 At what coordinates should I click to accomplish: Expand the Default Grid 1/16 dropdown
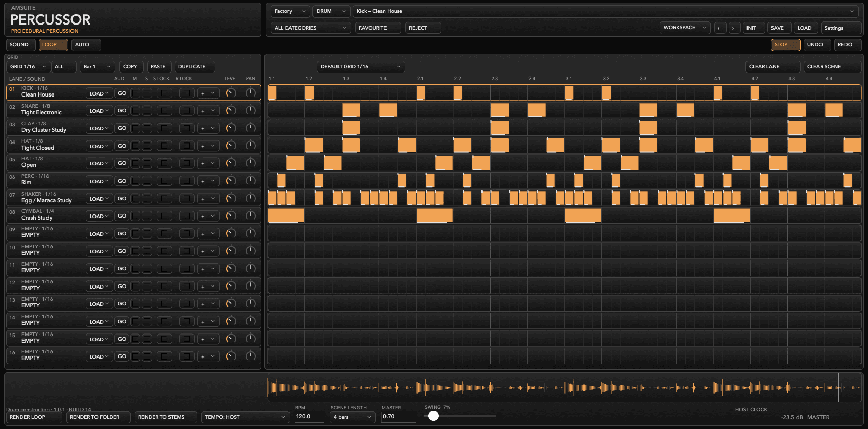(x=360, y=67)
